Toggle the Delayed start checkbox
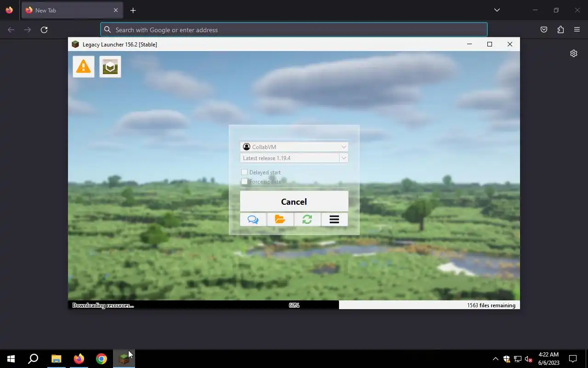This screenshot has width=588, height=368. [244, 172]
